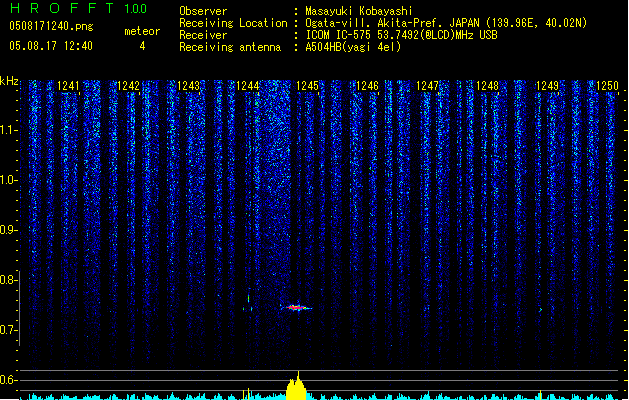Screen dimensions: 629x400
Task: Click the Receiving Location label
Action: coord(233,23)
